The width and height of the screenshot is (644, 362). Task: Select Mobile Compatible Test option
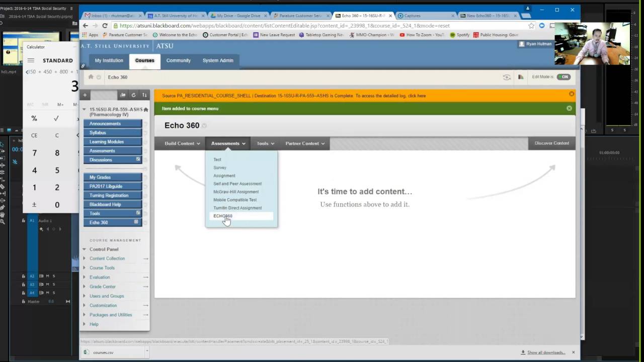tap(235, 200)
